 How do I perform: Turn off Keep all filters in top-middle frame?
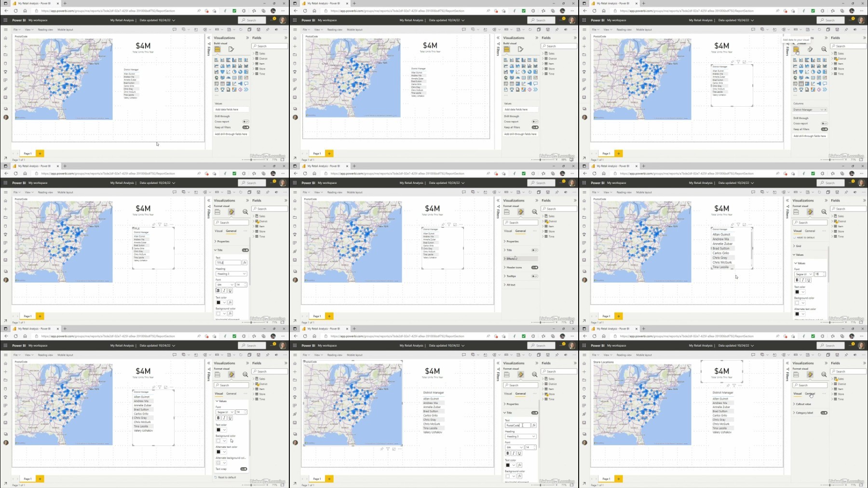coord(535,127)
